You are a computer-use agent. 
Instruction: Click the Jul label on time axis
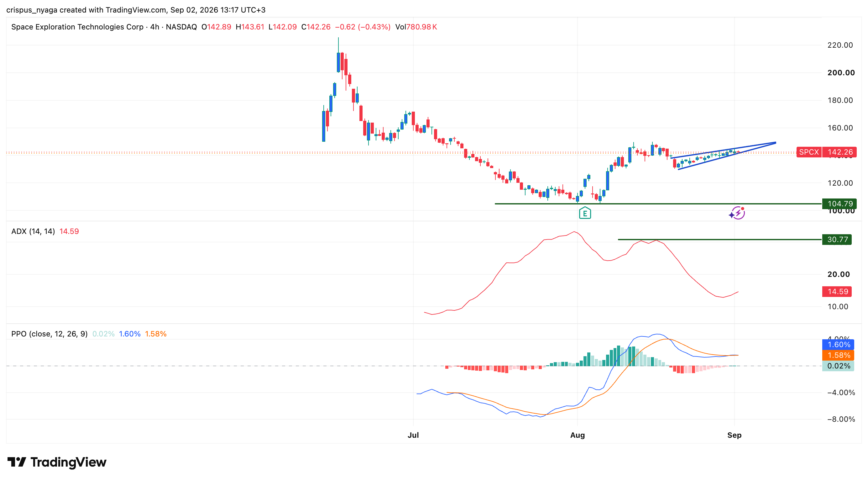click(x=413, y=435)
